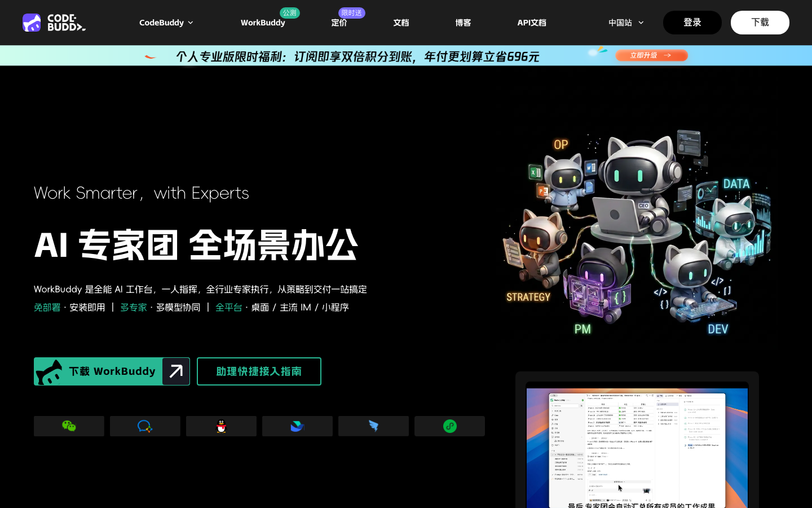Select the WeChat platform icon
Image resolution: width=812 pixels, height=508 pixels.
coord(69,426)
